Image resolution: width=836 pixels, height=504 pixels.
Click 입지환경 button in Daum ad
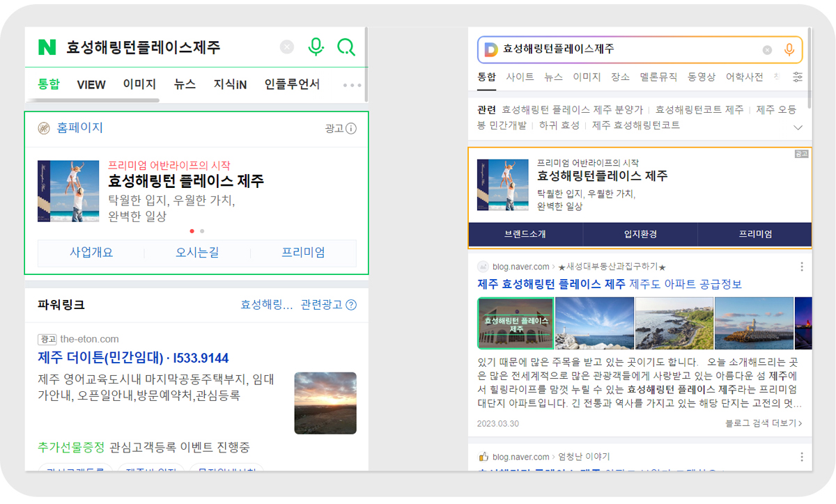(x=640, y=234)
